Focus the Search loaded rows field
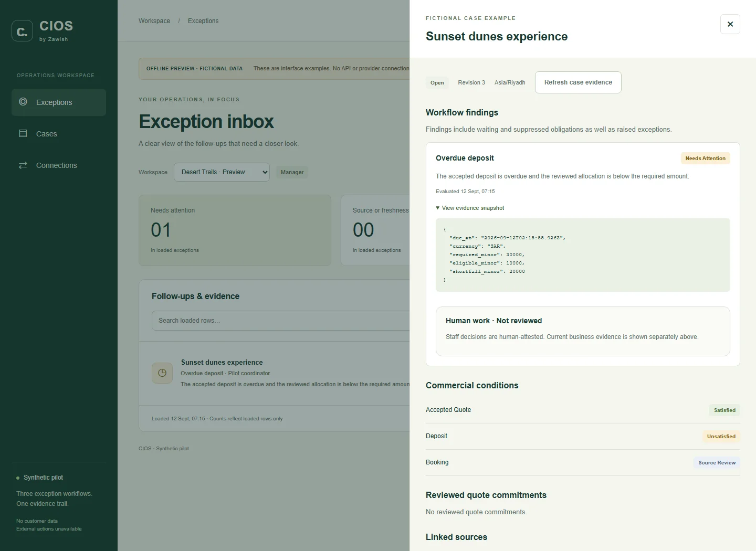The image size is (756, 551). click(x=280, y=321)
